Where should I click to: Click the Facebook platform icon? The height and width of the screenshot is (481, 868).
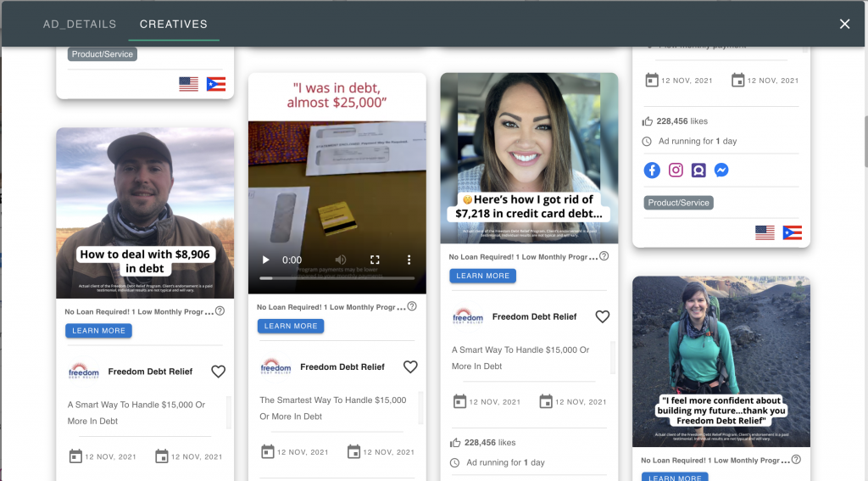click(x=652, y=171)
